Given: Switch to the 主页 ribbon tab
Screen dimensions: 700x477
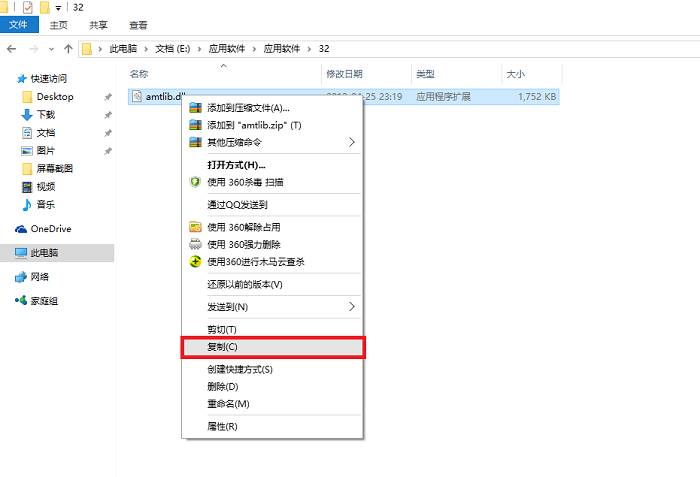Looking at the screenshot, I should [58, 25].
